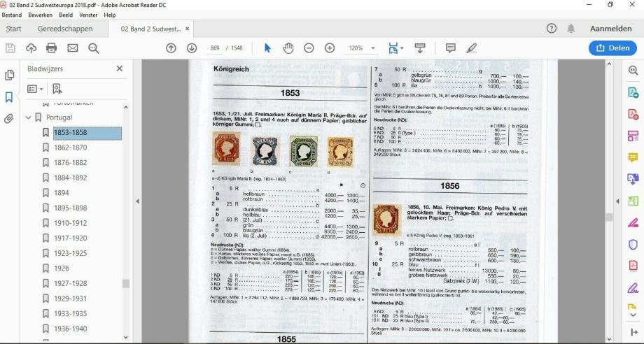Open page thumbnails panel icon
Screen dimensions: 644x344
click(9, 75)
